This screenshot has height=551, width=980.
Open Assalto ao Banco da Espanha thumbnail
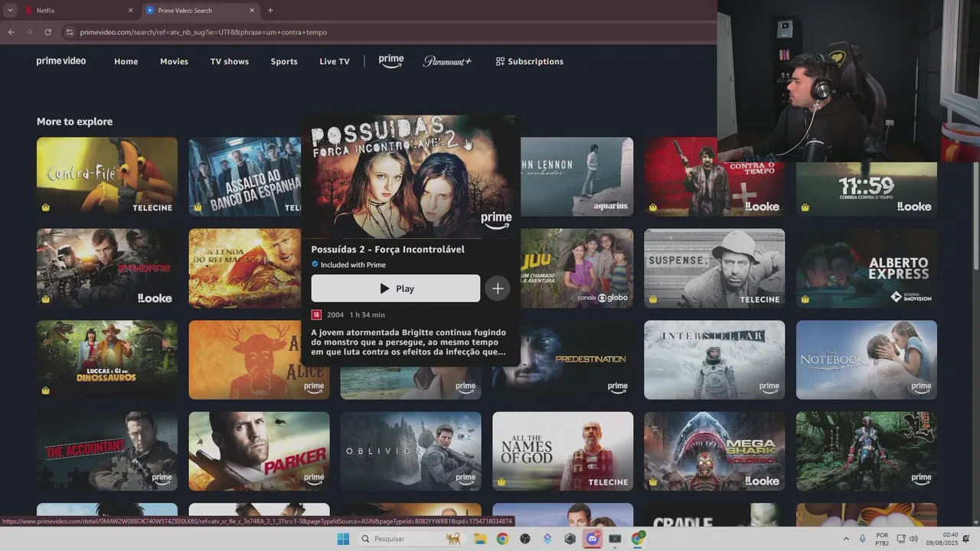tap(245, 177)
